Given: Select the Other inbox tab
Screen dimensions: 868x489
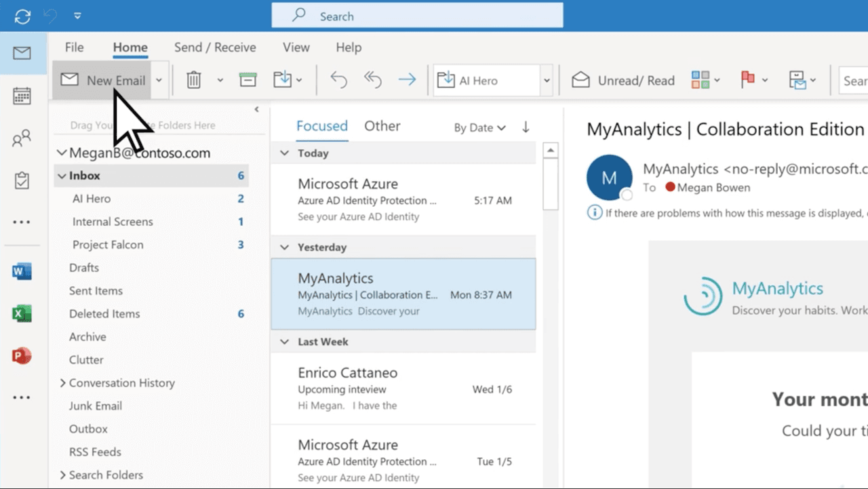Looking at the screenshot, I should click(x=382, y=125).
